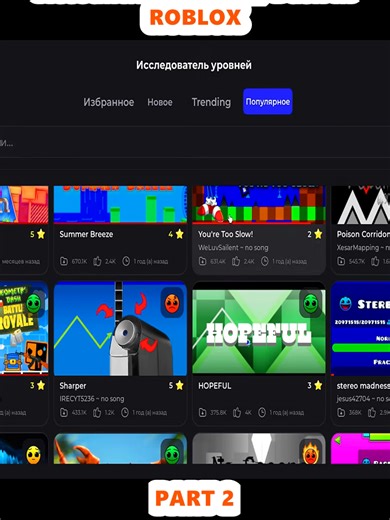Open the Новое tab
Screen dimensions: 390x520
160,102
